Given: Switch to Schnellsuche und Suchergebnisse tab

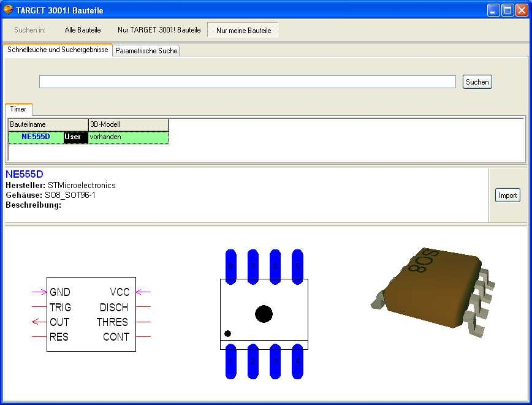Looking at the screenshot, I should coord(58,50).
